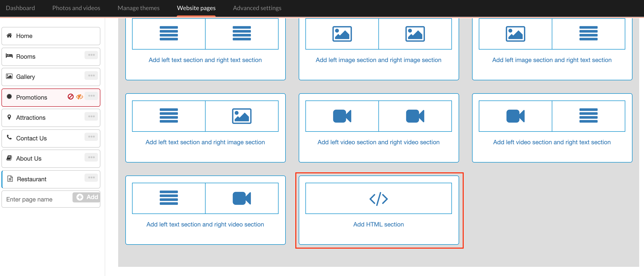Click Add left video and right text section
This screenshot has height=276, width=644.
click(x=552, y=142)
